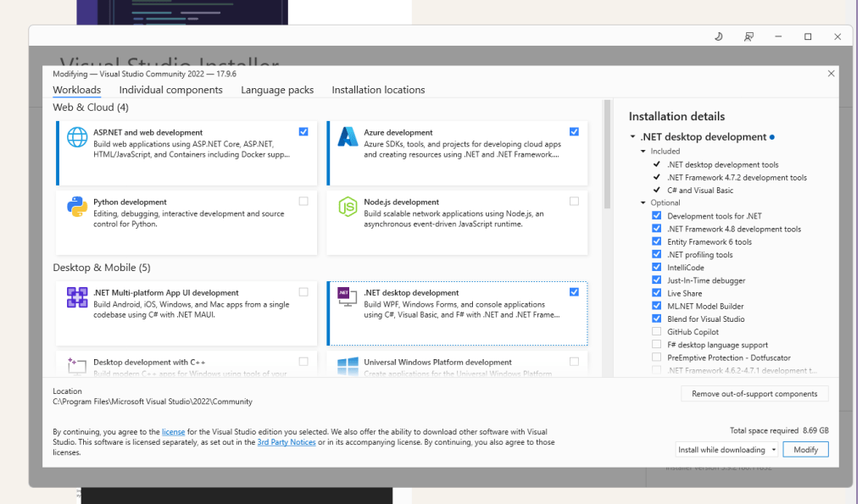The image size is (868, 504).
Task: Uncheck .NET profiling tools component
Action: click(657, 254)
